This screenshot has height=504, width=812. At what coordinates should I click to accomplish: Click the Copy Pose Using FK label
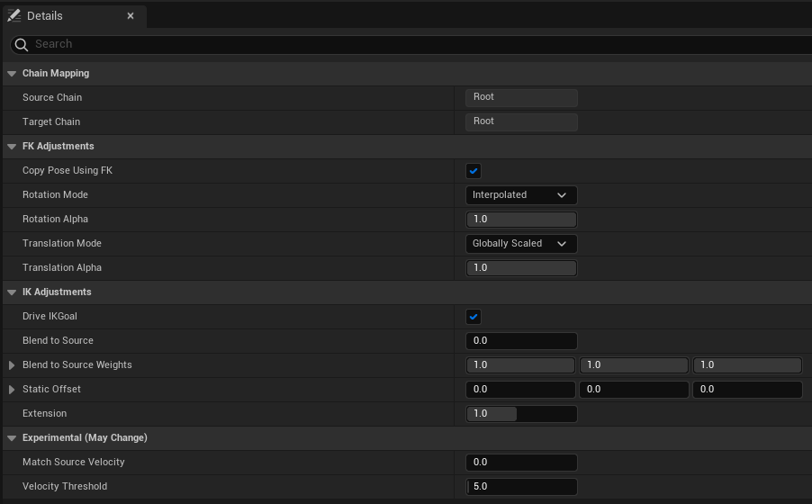pyautogui.click(x=68, y=170)
